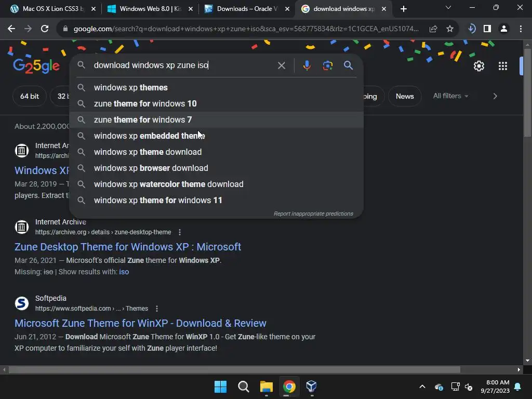Click the Softpedia site icon
Viewport: 532px width, 399px height.
point(22,303)
